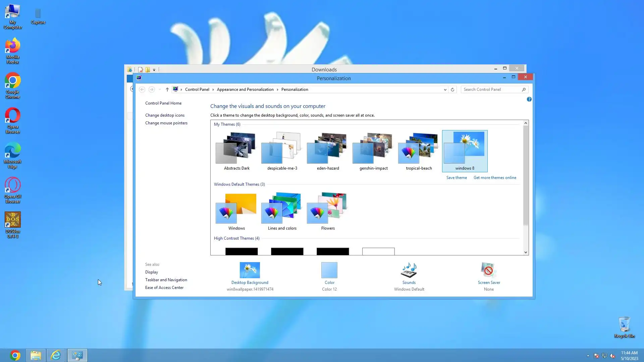This screenshot has width=644, height=362.
Task: Open the Color swatch setting
Action: 329,270
